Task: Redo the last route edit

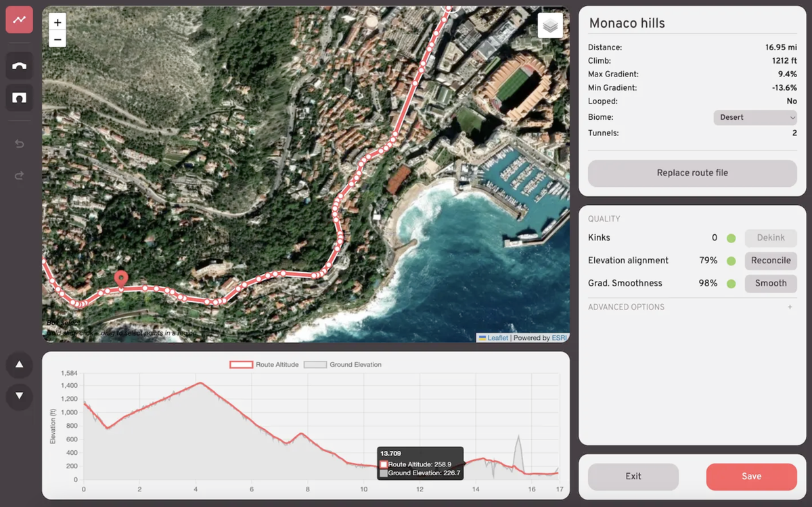Action: tap(19, 175)
